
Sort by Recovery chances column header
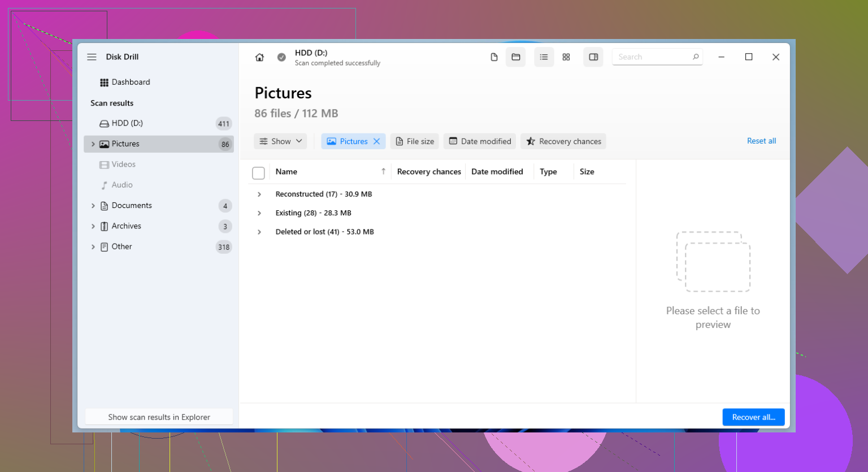click(429, 172)
